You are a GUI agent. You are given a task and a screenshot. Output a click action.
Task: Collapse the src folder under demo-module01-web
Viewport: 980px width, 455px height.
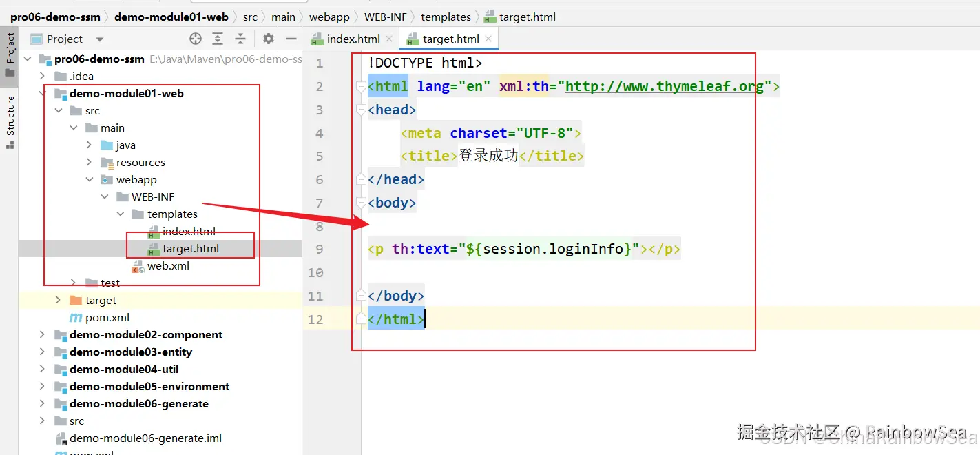click(x=59, y=111)
